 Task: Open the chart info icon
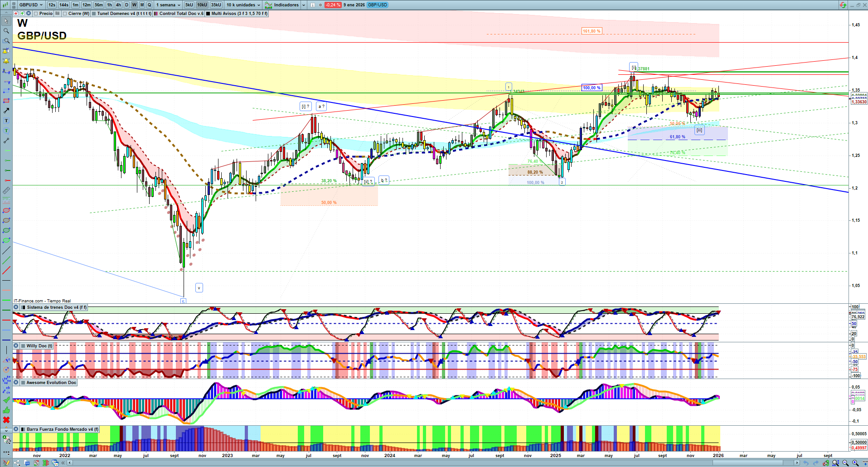(313, 5)
